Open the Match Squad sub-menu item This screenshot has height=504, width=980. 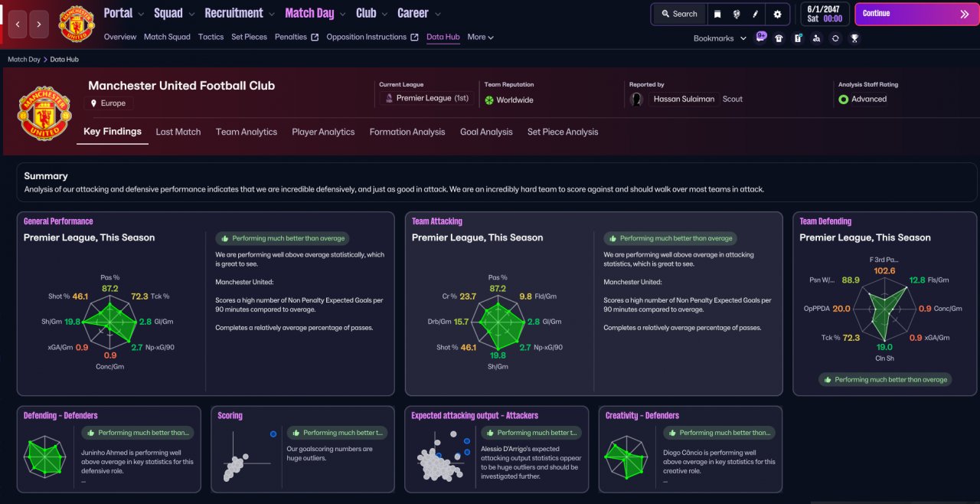point(167,37)
